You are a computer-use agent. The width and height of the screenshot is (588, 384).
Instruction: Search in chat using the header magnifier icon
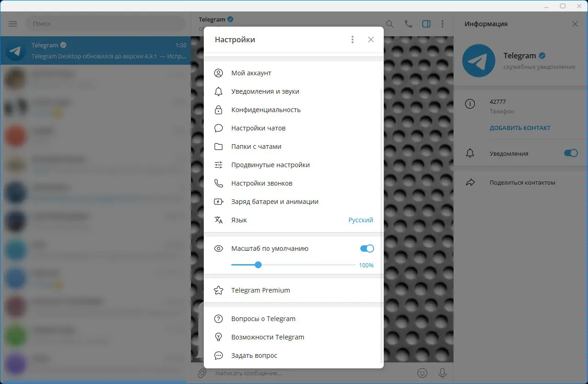point(390,24)
